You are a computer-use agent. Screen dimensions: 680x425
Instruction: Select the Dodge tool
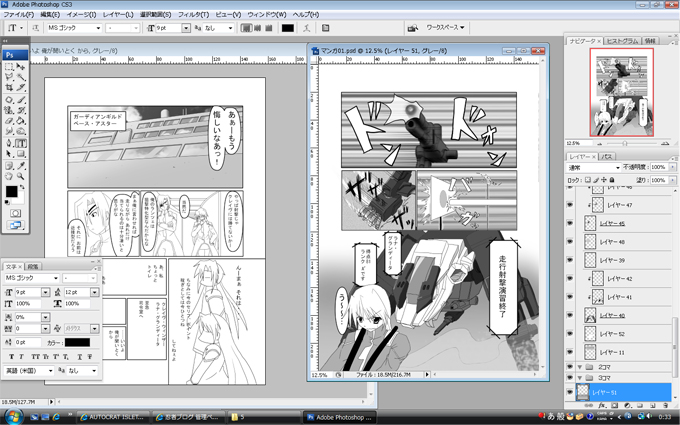pos(20,131)
